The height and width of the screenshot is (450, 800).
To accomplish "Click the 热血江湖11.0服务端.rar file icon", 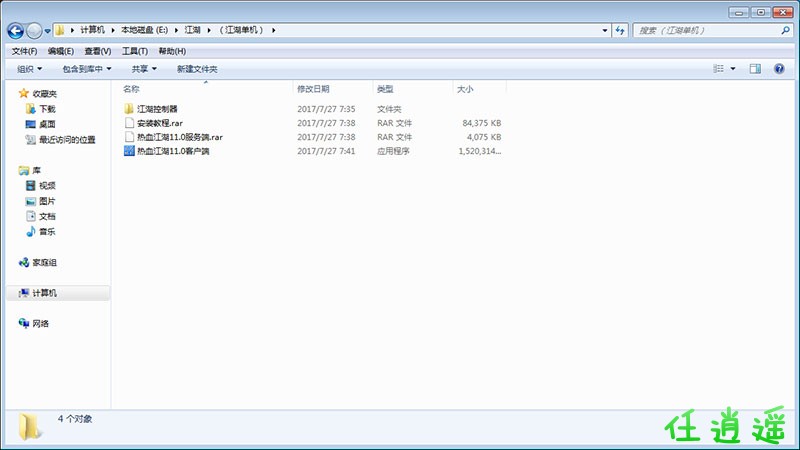I will pyautogui.click(x=129, y=137).
